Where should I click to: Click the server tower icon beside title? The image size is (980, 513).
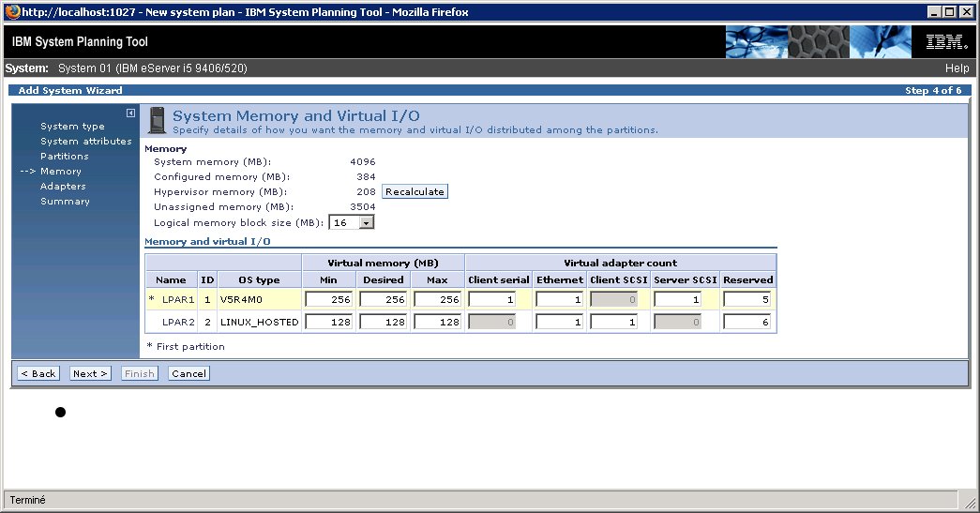click(x=157, y=120)
